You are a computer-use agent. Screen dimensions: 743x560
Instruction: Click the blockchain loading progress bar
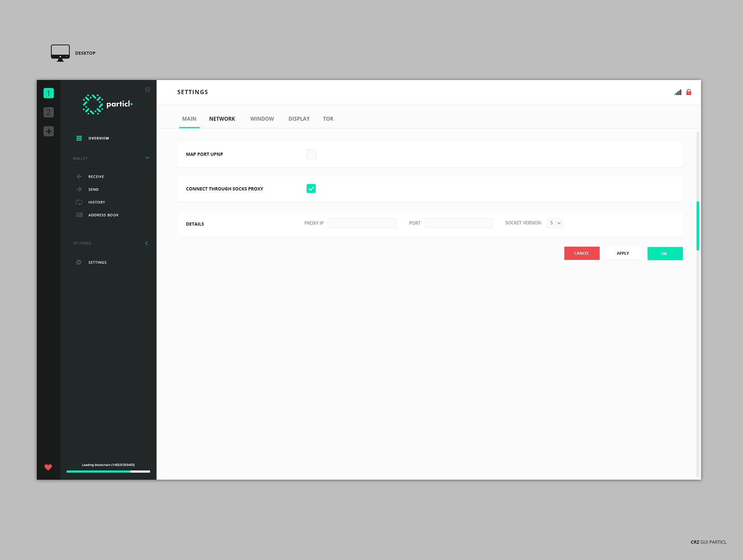tap(108, 471)
